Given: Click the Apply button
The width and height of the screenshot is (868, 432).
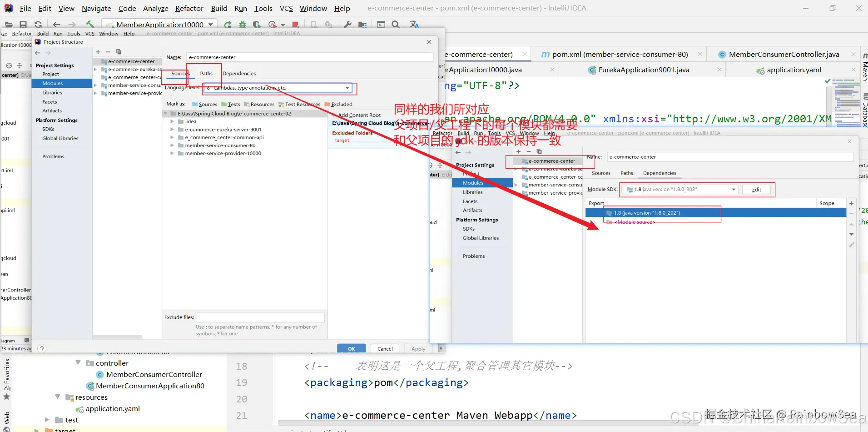Looking at the screenshot, I should click(418, 349).
